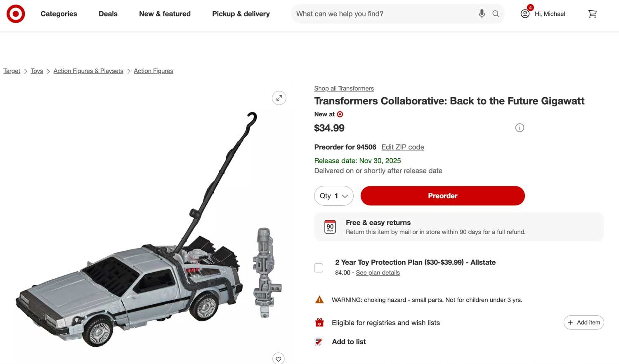This screenshot has height=364, width=619.
Task: Click the magnifying glass search icon
Action: click(496, 14)
